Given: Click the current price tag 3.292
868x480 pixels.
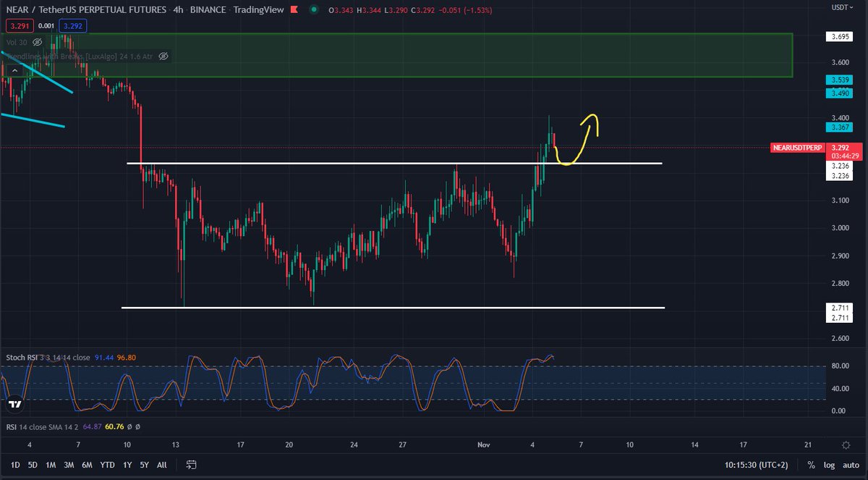Looking at the screenshot, I should (841, 148).
